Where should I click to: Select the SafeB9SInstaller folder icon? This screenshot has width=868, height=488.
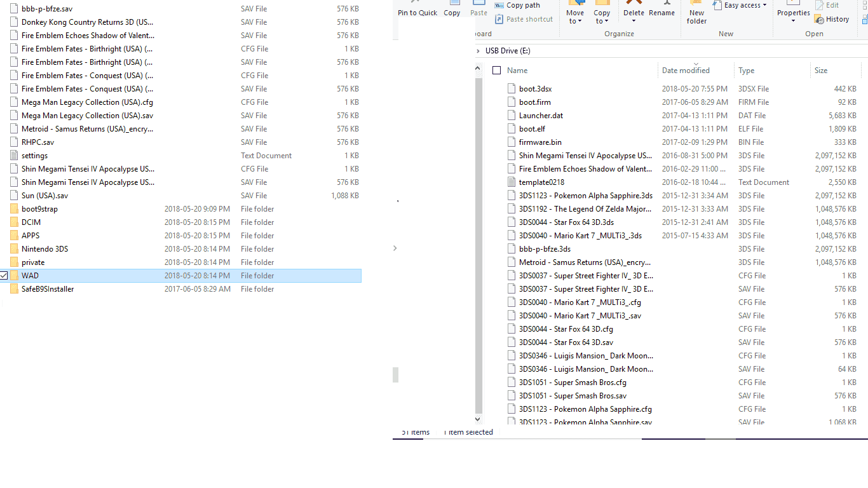point(15,289)
